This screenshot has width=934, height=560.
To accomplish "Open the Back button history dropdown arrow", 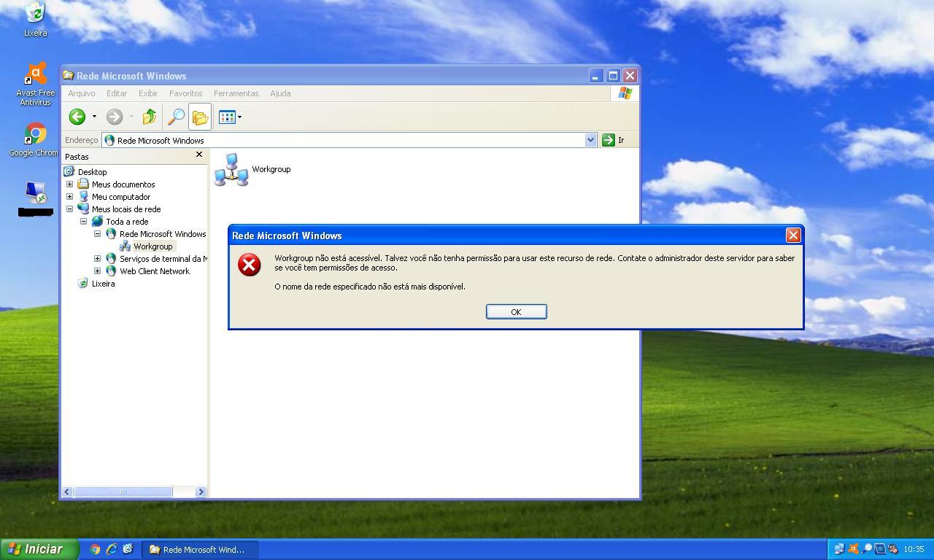I will click(x=94, y=117).
